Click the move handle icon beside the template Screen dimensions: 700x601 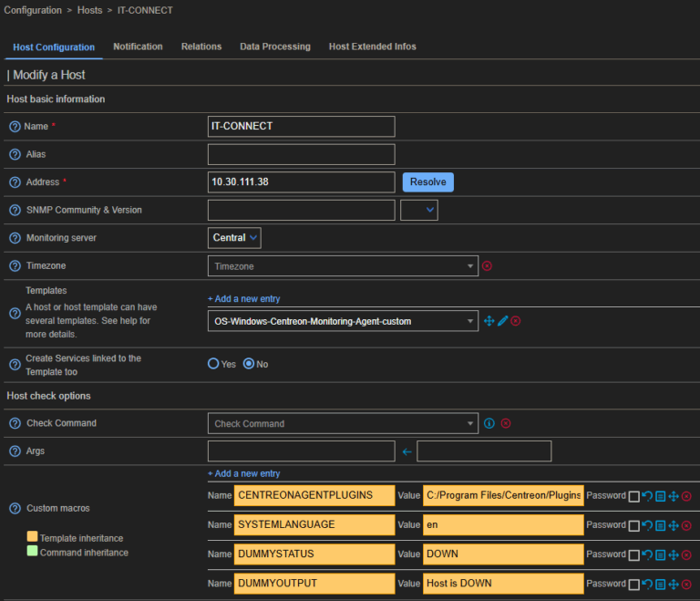[489, 321]
